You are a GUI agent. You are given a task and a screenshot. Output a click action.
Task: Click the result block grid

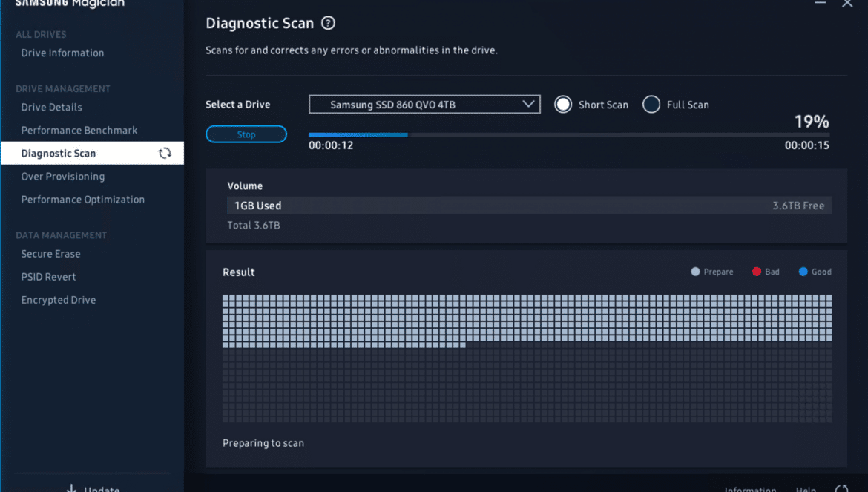[x=527, y=358]
